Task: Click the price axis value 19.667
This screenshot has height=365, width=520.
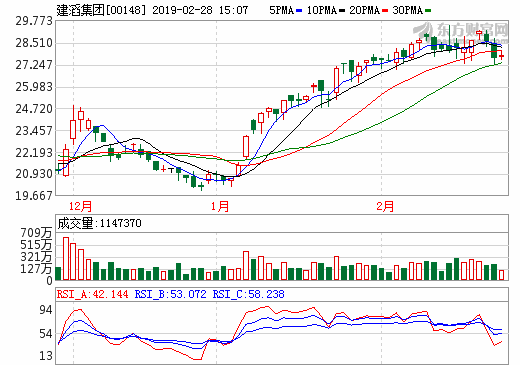Action: pyautogui.click(x=34, y=196)
